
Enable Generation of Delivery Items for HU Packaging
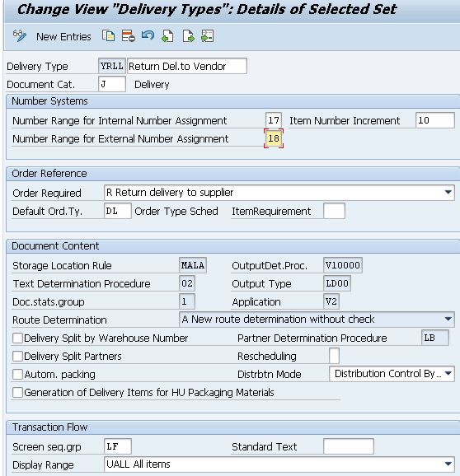coord(17,392)
